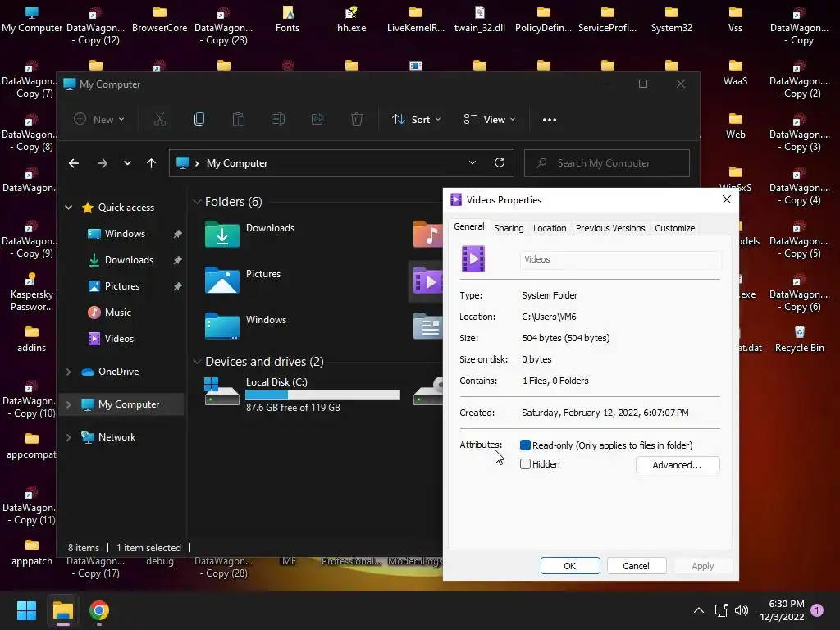Click Local Disk (C:) usage bar
This screenshot has height=630, width=840.
(x=322, y=395)
